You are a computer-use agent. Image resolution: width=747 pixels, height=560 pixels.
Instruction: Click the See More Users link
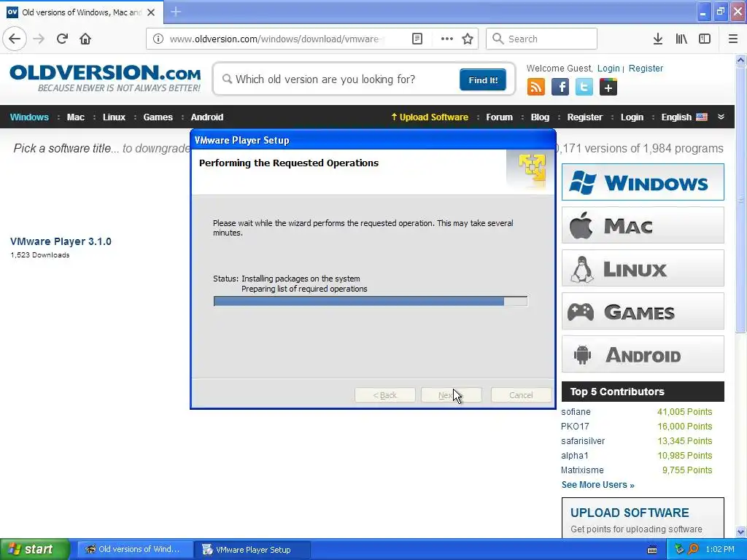point(598,485)
